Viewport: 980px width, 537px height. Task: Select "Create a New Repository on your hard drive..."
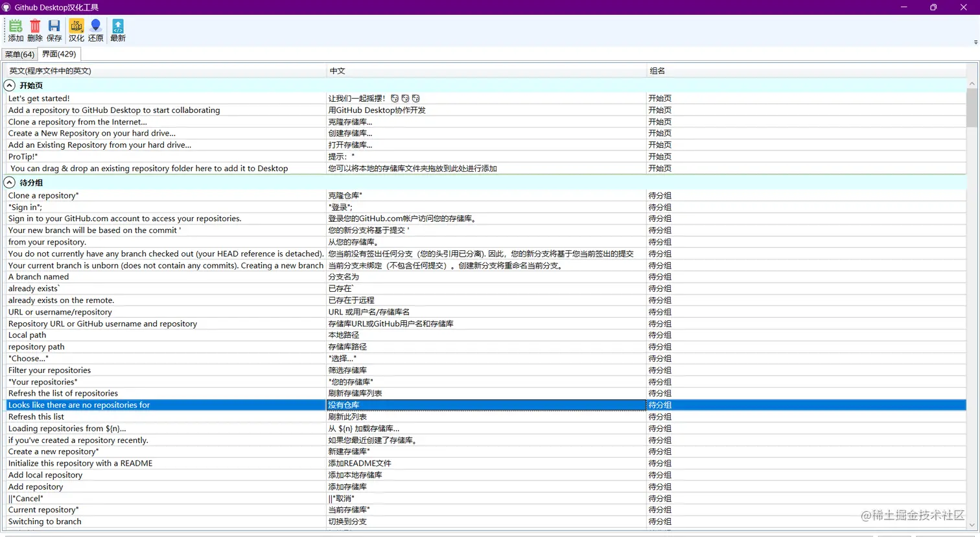486,133
